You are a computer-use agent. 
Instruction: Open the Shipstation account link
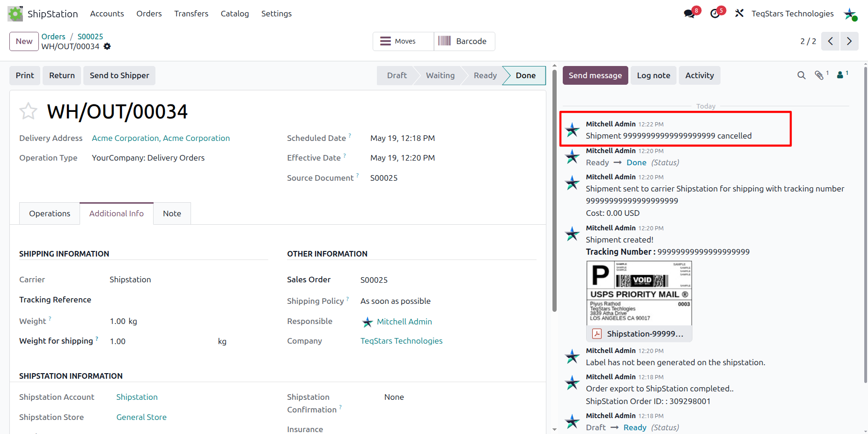pos(137,397)
